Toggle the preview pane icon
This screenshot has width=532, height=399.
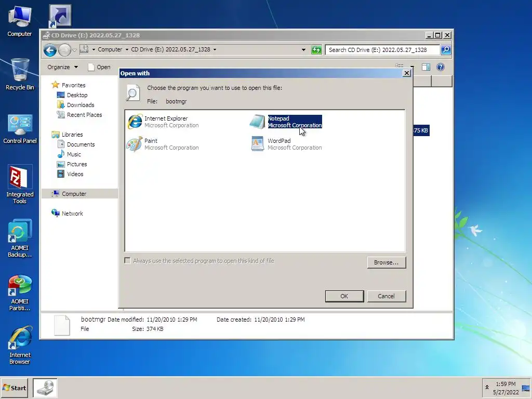point(426,67)
